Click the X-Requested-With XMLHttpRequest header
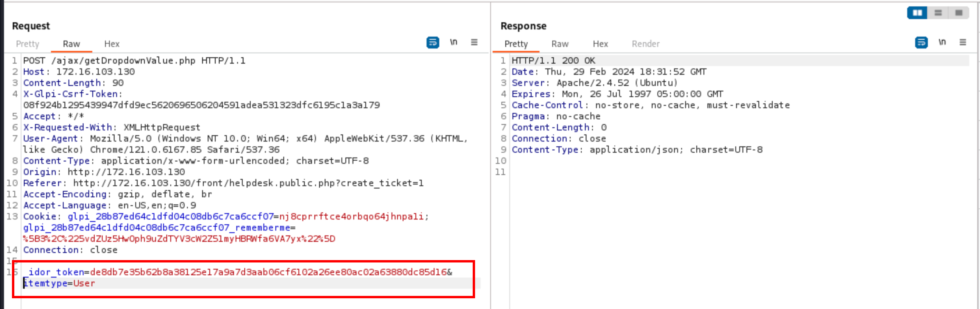 (111, 127)
